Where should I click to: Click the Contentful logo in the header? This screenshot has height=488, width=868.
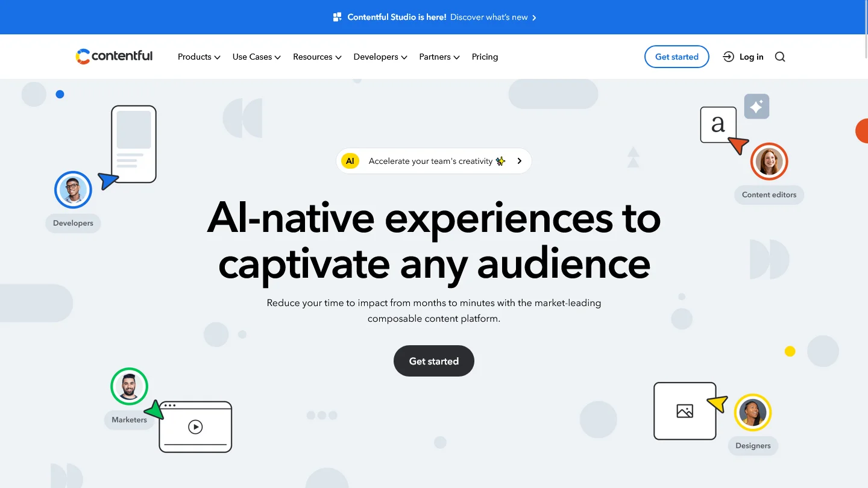(114, 57)
